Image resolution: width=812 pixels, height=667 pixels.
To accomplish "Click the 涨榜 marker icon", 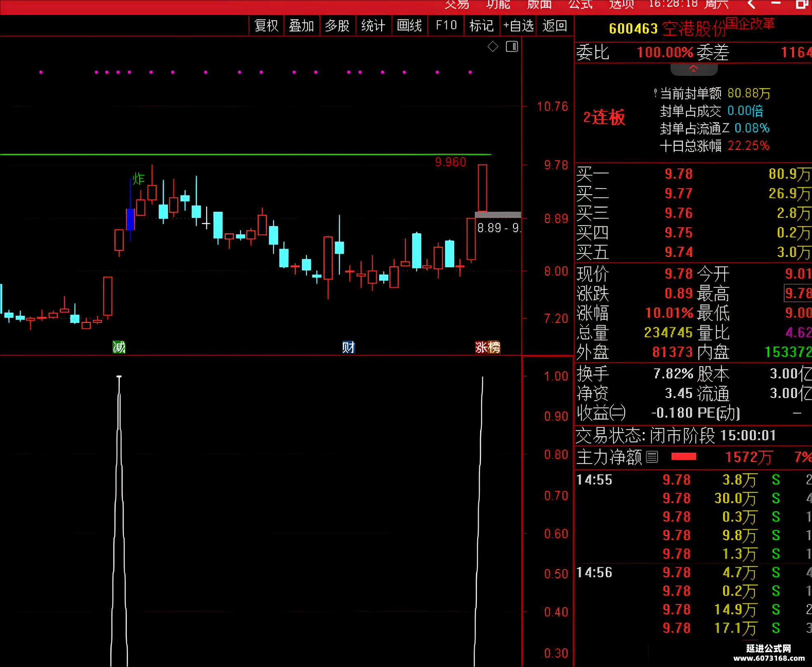I will click(488, 347).
